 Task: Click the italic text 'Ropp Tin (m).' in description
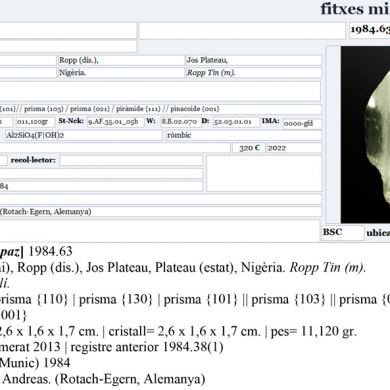tap(328, 268)
